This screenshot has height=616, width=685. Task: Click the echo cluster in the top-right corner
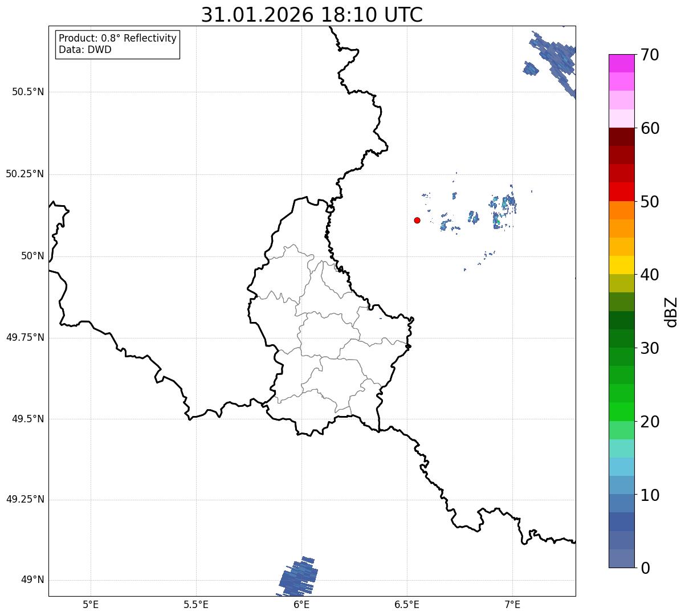pos(551,60)
